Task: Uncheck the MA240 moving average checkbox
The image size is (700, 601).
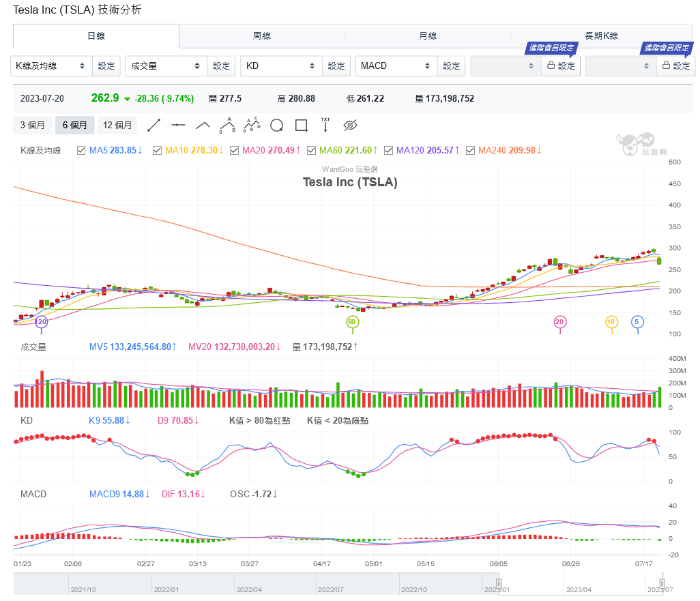Action: click(470, 151)
